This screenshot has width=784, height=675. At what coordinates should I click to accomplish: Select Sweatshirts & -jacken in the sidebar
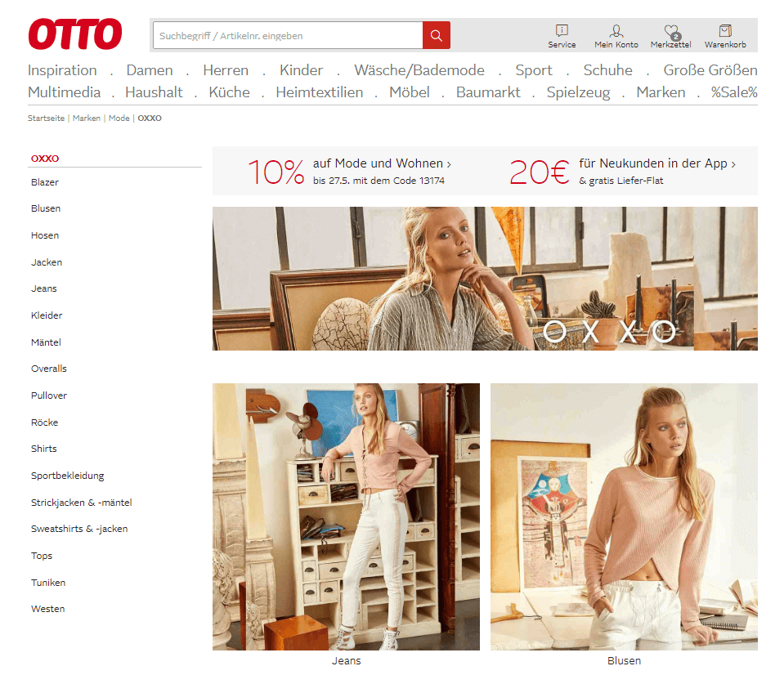pyautogui.click(x=79, y=528)
